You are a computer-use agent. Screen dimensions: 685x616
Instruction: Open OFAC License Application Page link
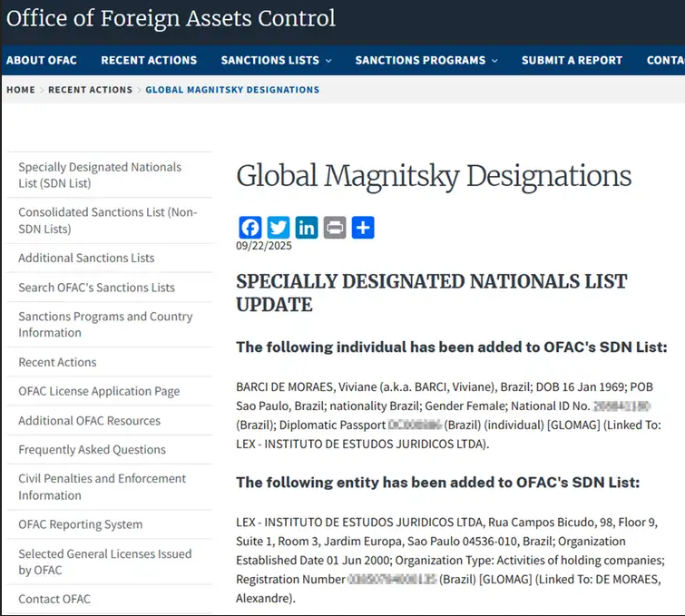[x=99, y=391]
